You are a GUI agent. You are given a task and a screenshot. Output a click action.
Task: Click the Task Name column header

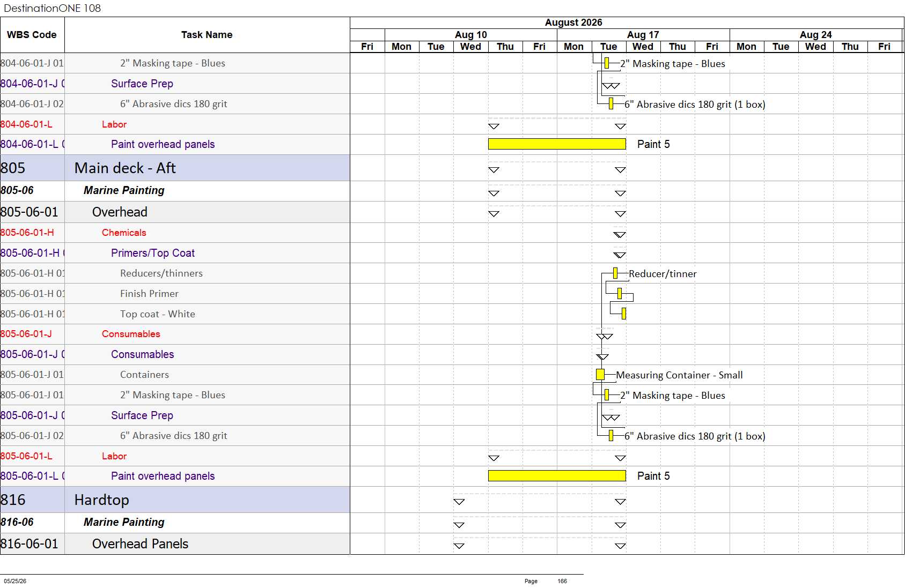tap(207, 35)
